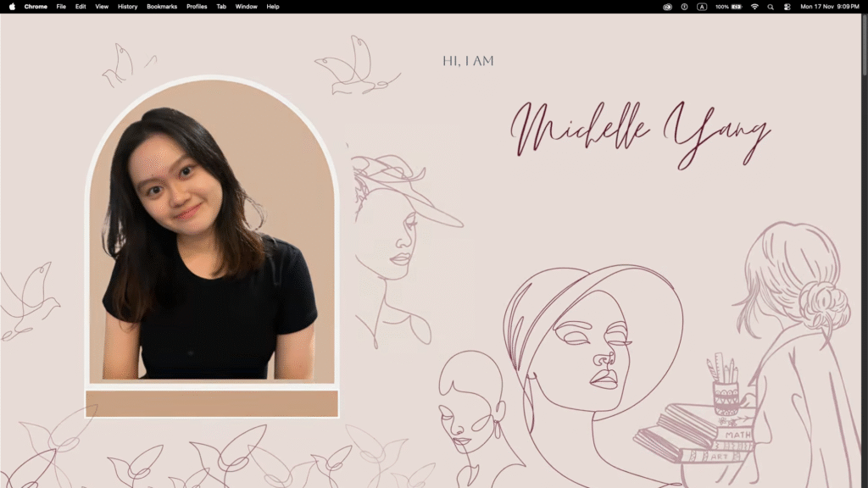The image size is (868, 488).
Task: Open the Bookmarks menu
Action: 162,6
